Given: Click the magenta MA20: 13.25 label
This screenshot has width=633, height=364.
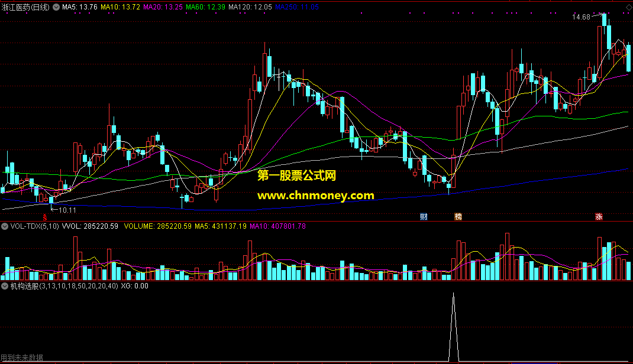Looking at the screenshot, I should [x=163, y=7].
